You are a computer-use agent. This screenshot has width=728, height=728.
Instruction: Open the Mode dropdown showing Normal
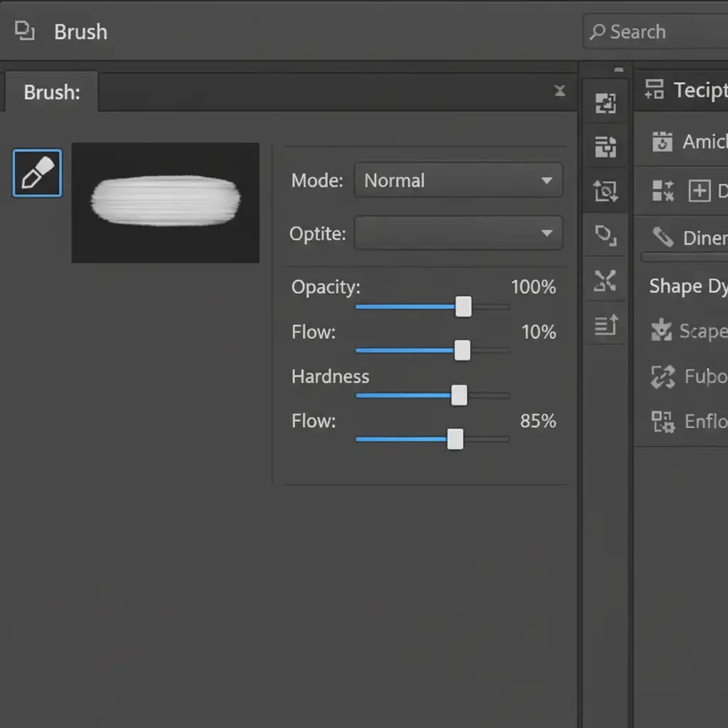tap(458, 181)
